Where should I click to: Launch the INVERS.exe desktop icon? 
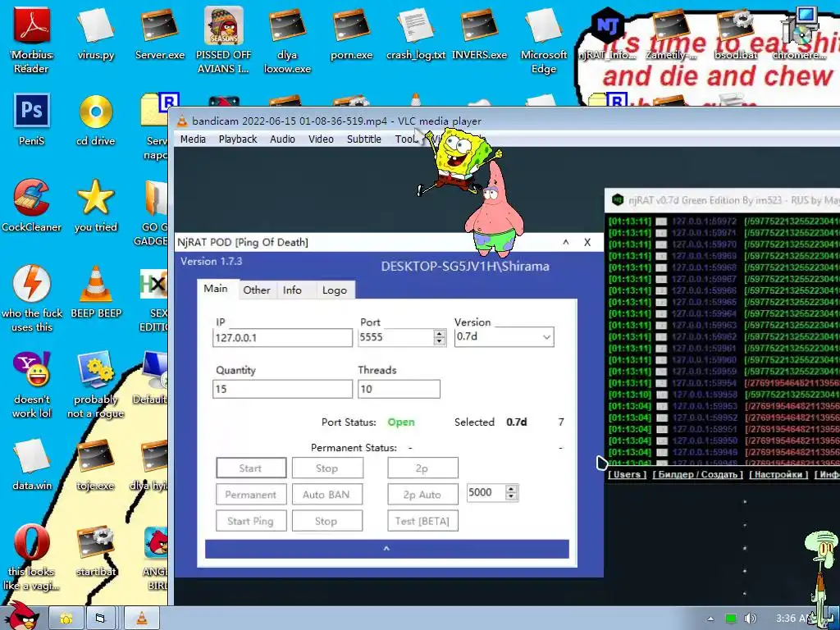tap(479, 34)
